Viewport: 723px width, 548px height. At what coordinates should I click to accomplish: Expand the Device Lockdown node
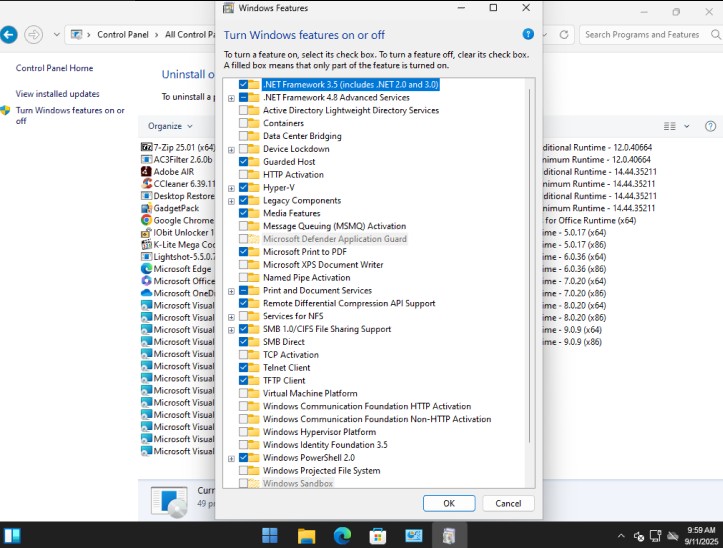(x=231, y=149)
